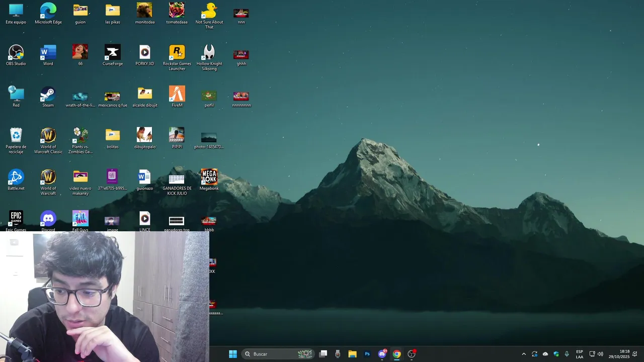Select the guionazo Word document
This screenshot has height=362, width=644.
[145, 180]
